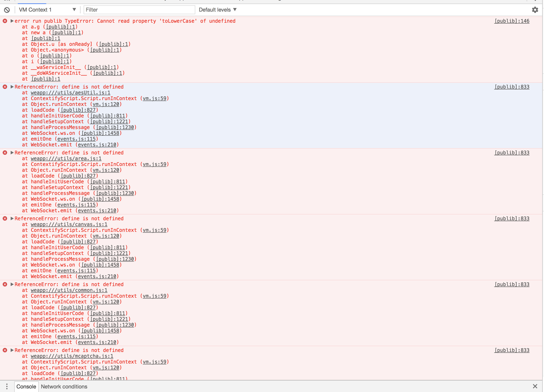Open vm.js:120 link in aesUtil.js error
This screenshot has height=392, width=544.
(x=106, y=104)
